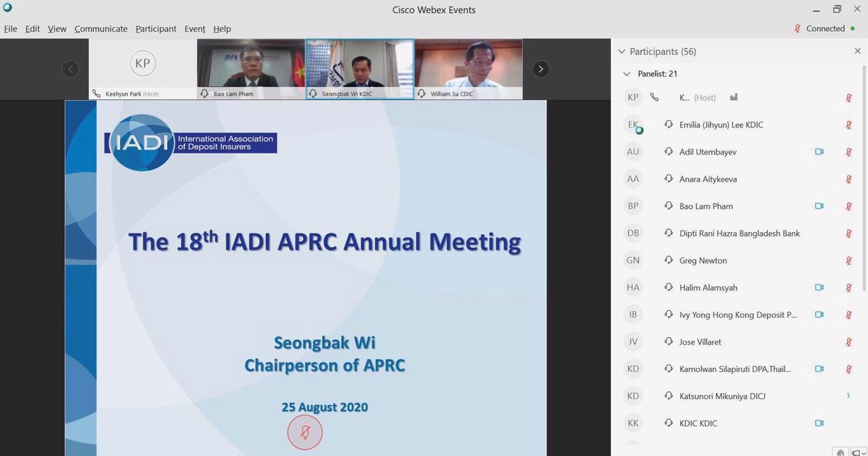Click the AU participant avatar
This screenshot has height=456, width=868.
point(633,152)
